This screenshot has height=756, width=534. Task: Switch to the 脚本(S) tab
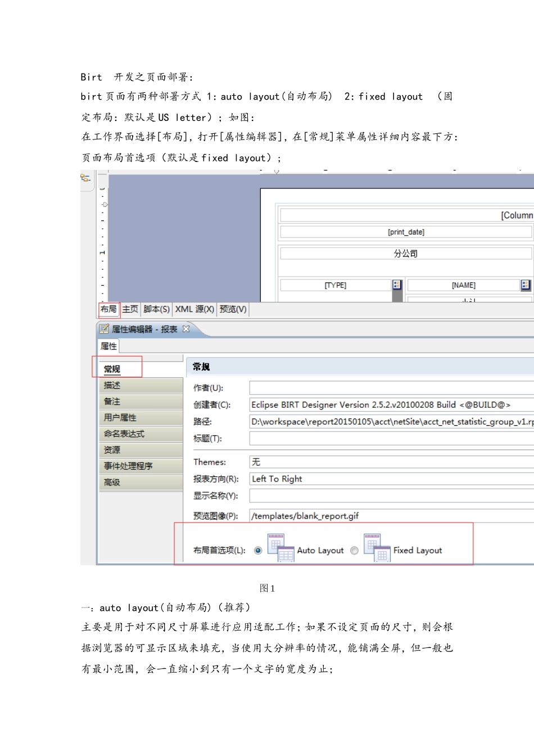click(x=156, y=309)
